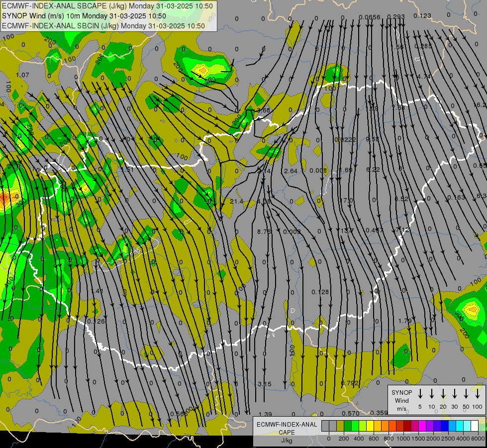487x448 pixels.
Task: Click the 'ECMWF-INDEX-ANAL' label in the CAPE legend
Action: (x=287, y=425)
